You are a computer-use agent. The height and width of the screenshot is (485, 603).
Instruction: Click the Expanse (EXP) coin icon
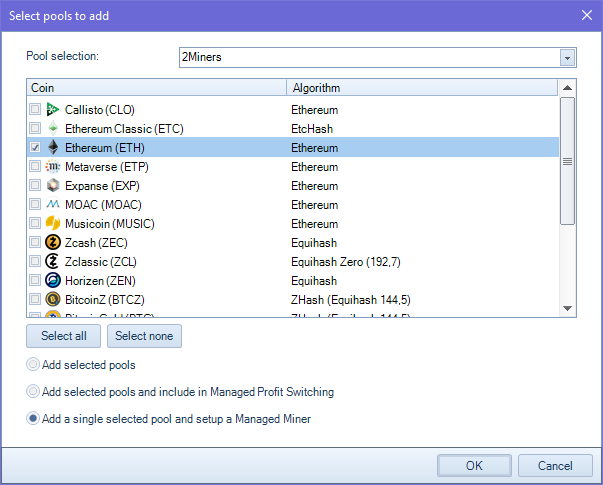coord(53,185)
